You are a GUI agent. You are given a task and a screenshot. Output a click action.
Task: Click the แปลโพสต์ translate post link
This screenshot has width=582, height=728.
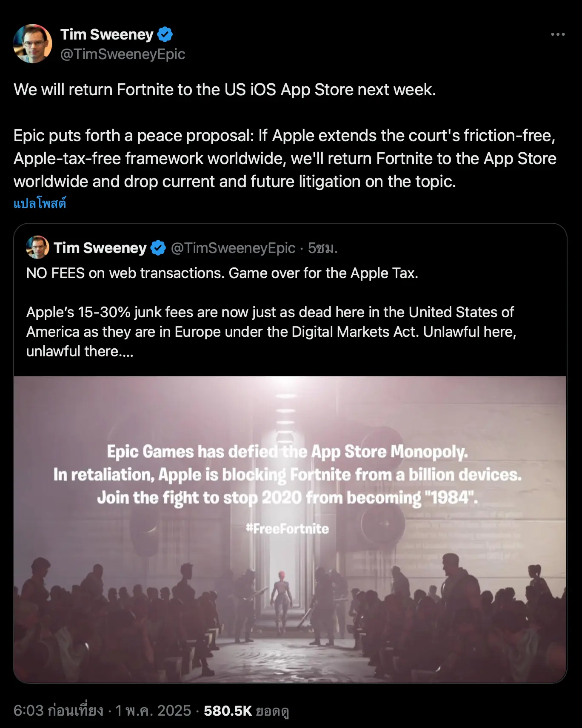(40, 203)
